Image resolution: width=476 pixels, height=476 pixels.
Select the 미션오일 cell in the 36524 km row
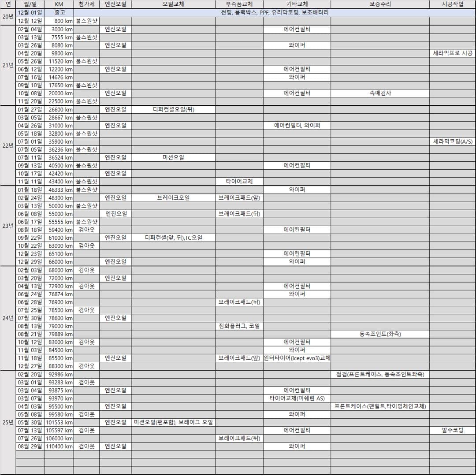pyautogui.click(x=173, y=157)
